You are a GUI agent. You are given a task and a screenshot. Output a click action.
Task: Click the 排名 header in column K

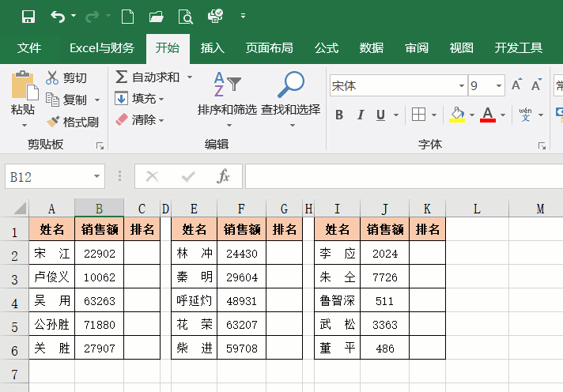coord(427,228)
